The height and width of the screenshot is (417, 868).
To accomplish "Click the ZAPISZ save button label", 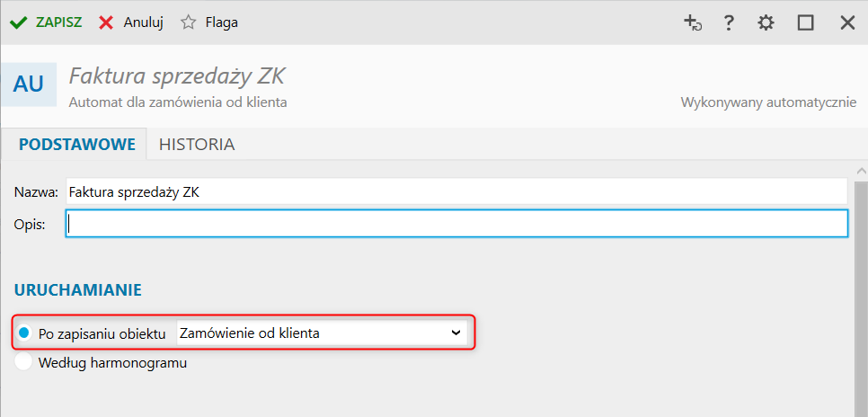I will pyautogui.click(x=59, y=22).
